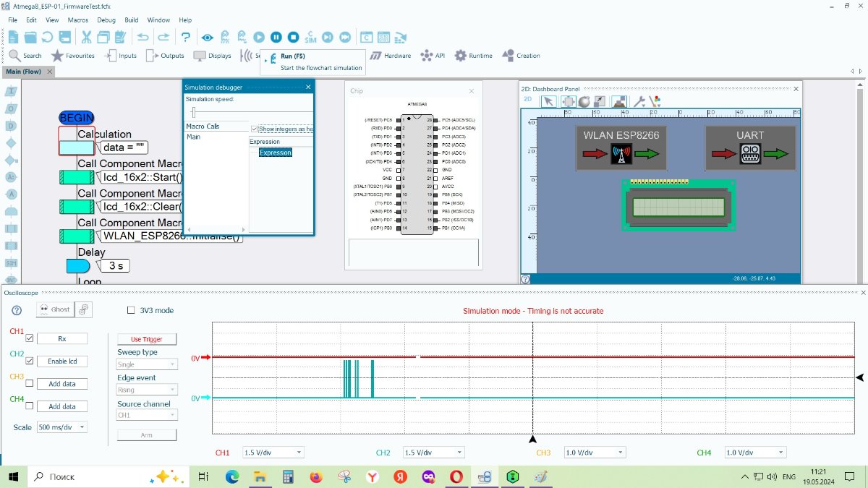Viewport: 868px width, 488px height.
Task: Open the Search component category
Action: point(25,56)
